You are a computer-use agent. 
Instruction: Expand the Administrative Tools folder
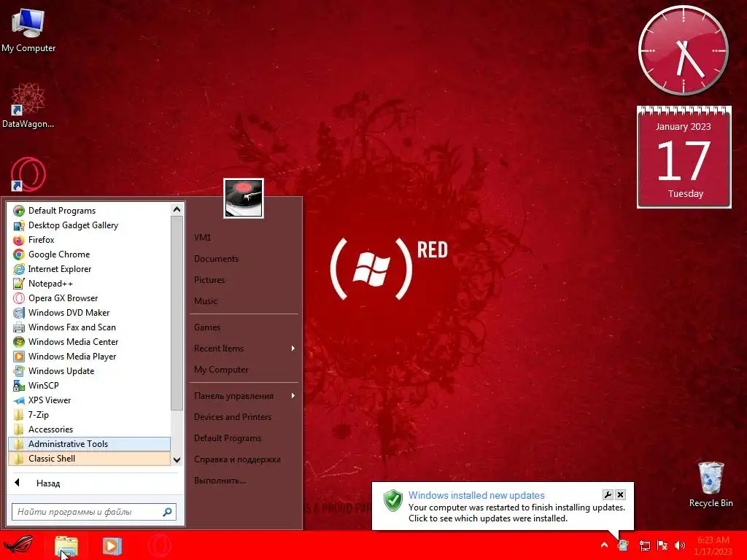89,444
